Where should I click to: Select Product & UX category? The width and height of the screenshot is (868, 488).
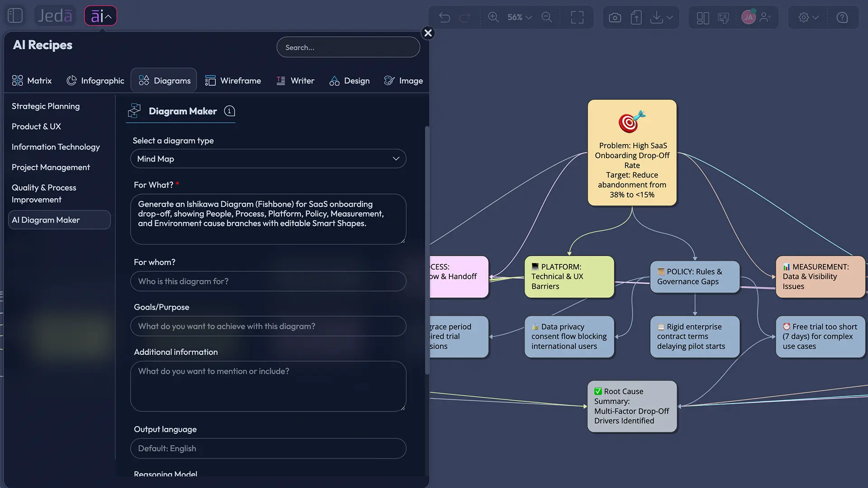coord(36,127)
